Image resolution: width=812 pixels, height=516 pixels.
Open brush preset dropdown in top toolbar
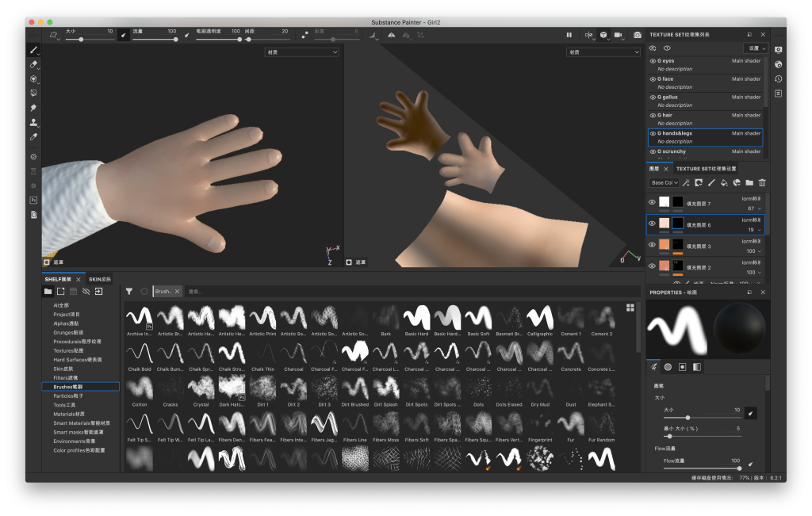pyautogui.click(x=53, y=35)
